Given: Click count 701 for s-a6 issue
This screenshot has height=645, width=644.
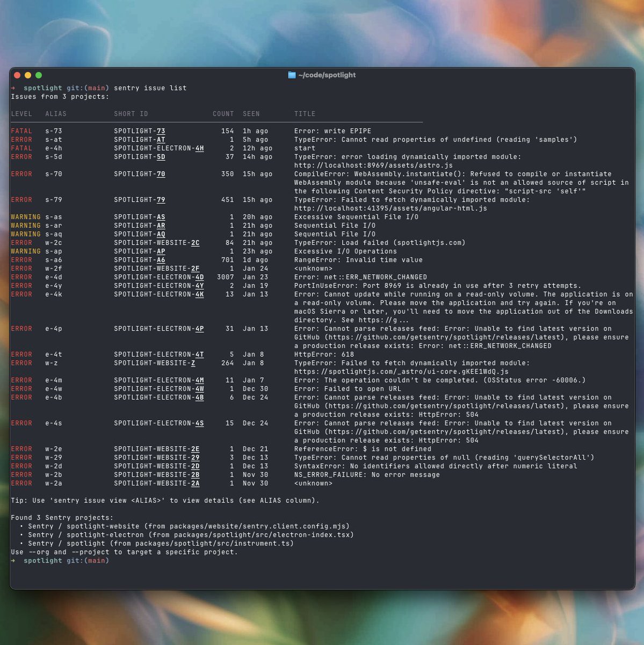Looking at the screenshot, I should pyautogui.click(x=228, y=260).
